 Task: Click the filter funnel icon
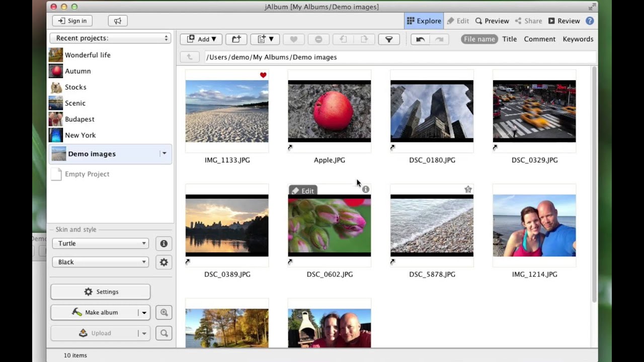coord(389,39)
